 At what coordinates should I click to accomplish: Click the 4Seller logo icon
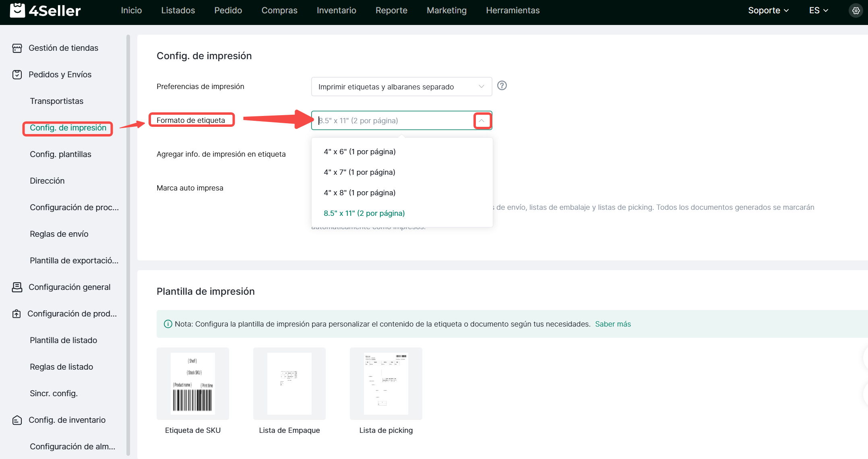17,10
